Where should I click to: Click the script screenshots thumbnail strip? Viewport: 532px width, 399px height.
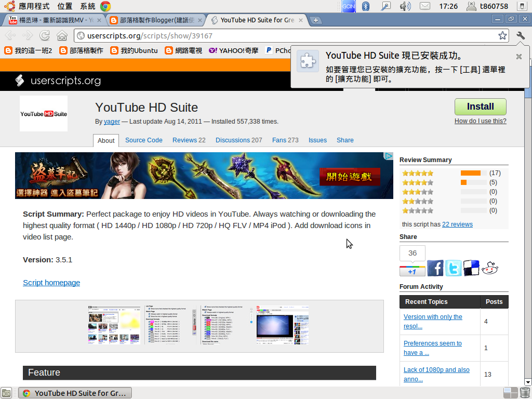[199, 326]
